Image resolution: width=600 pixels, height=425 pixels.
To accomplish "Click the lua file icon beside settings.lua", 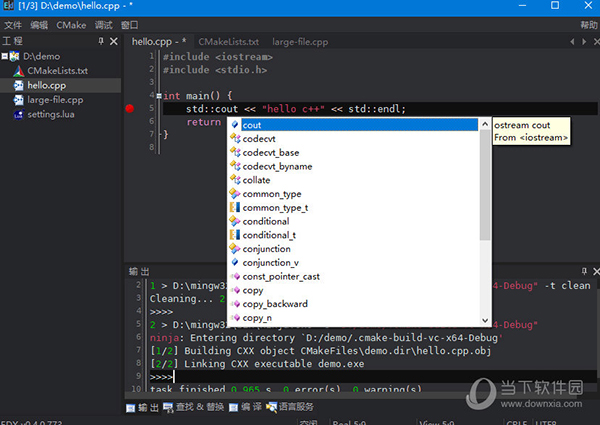I will click(18, 114).
